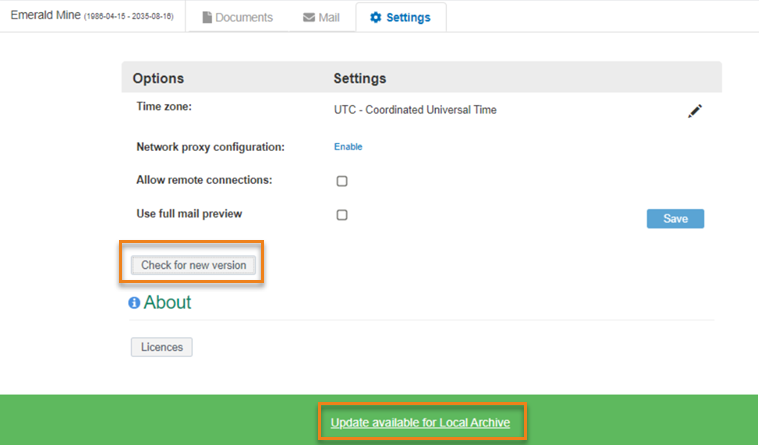Save the settings with Save button
759x445 pixels.
(675, 219)
